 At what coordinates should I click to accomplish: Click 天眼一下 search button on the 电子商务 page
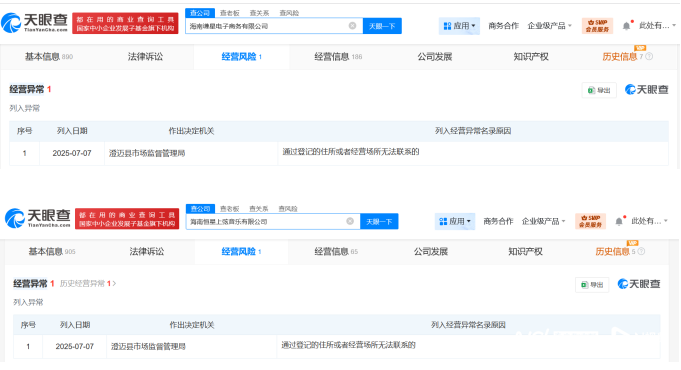[x=382, y=26]
